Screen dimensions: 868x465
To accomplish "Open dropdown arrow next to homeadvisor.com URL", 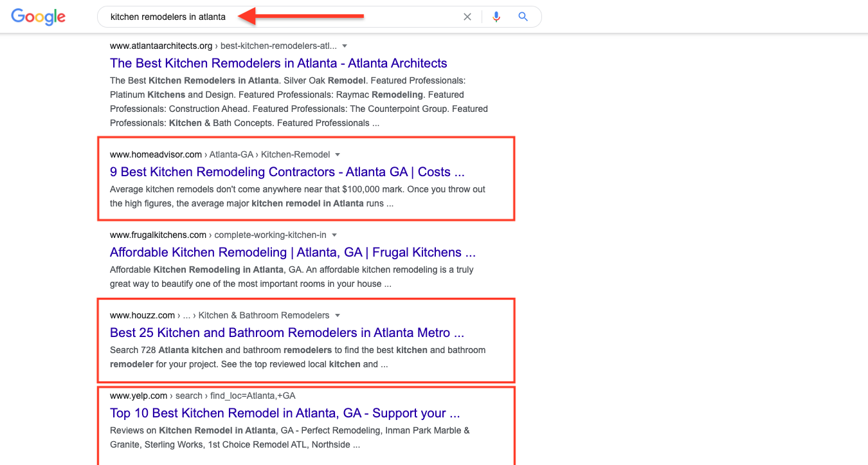I will tap(338, 155).
